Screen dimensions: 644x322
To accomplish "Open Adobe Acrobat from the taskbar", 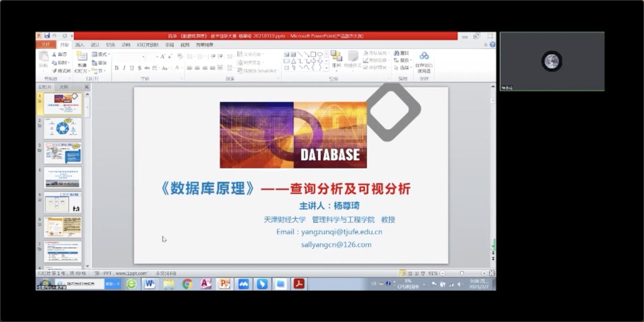I will [299, 283].
